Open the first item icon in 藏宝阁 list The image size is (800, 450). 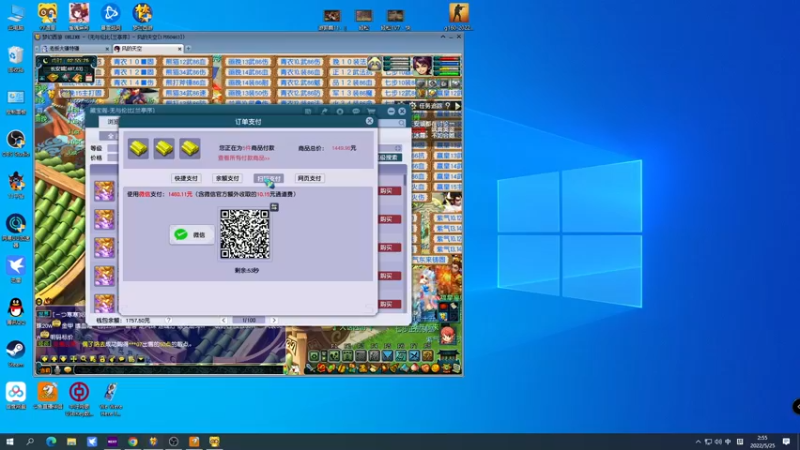[104, 191]
